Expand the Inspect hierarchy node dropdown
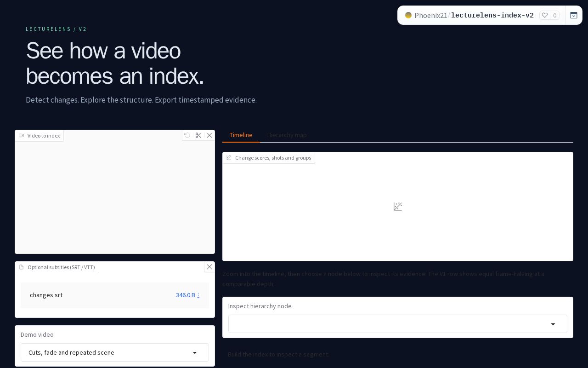This screenshot has width=588, height=368. [x=398, y=324]
